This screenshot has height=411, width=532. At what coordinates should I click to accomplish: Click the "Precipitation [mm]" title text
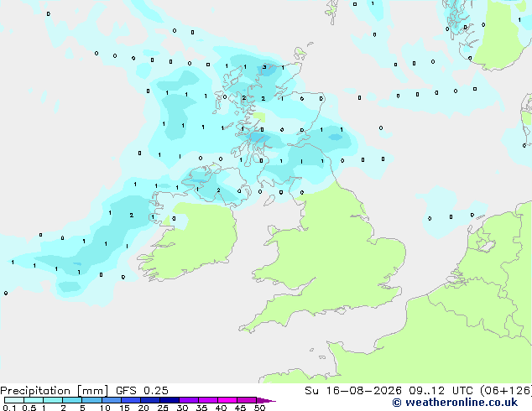pos(55,391)
